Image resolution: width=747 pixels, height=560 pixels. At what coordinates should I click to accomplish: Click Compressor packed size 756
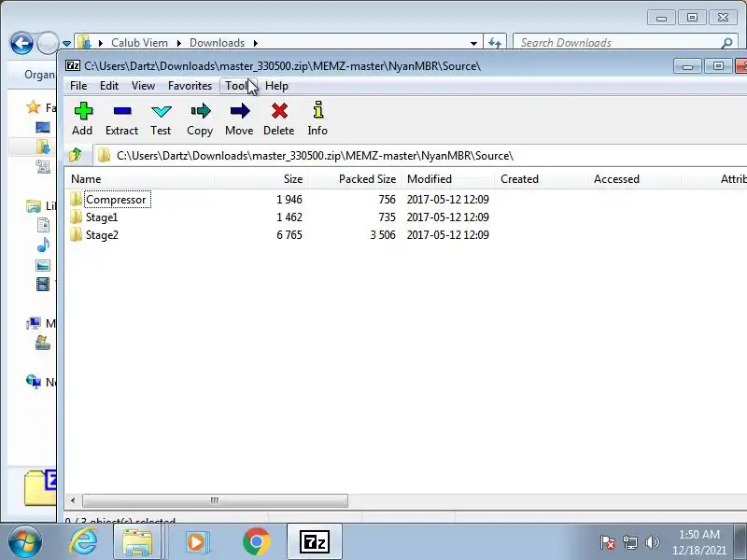[387, 200]
